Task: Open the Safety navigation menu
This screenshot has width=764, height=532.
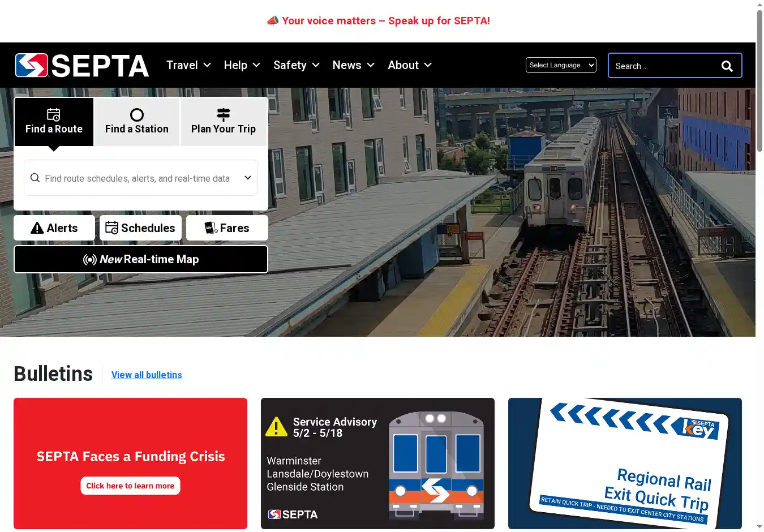Action: coord(296,65)
